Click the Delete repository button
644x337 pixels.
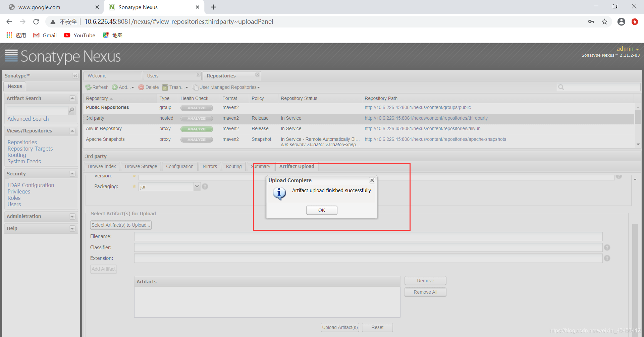149,87
